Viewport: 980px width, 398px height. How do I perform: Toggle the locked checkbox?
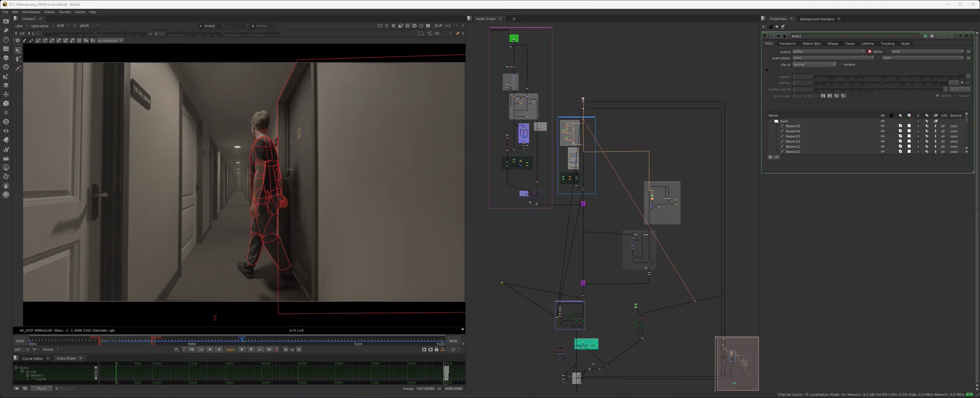955,96
